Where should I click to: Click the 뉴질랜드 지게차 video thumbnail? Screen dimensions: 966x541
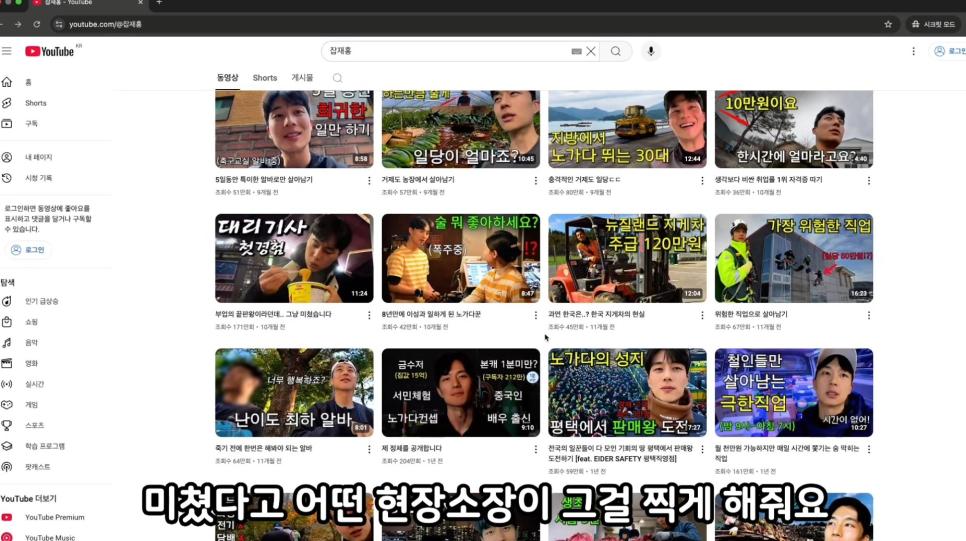627,258
